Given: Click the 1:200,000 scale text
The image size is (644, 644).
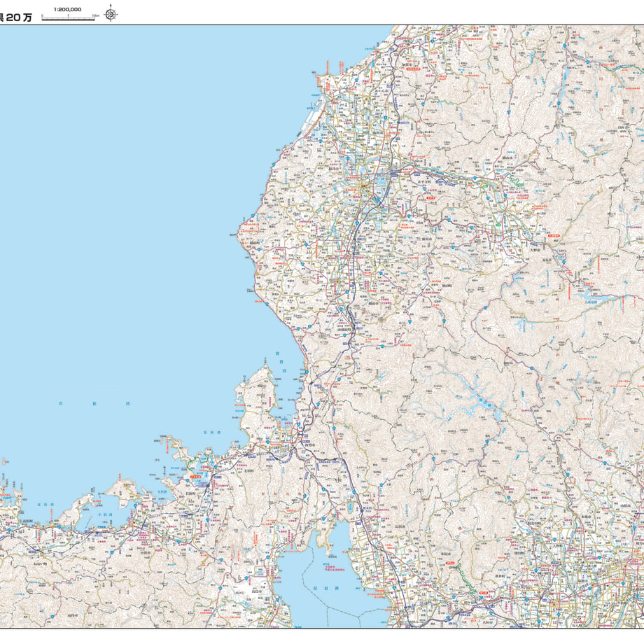Looking at the screenshot, I should click(67, 9).
